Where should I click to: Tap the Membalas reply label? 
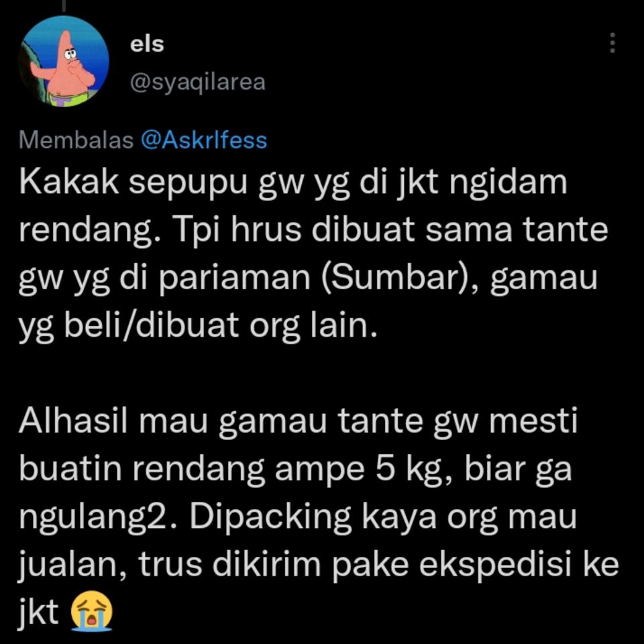[x=76, y=140]
